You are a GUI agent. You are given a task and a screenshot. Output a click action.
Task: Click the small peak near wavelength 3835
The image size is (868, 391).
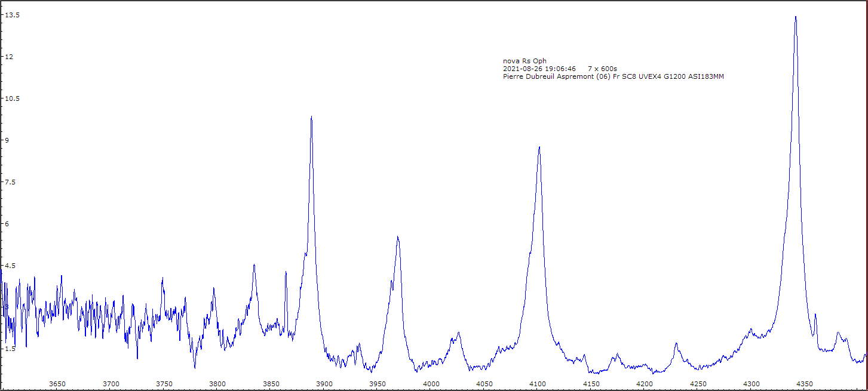(254, 265)
